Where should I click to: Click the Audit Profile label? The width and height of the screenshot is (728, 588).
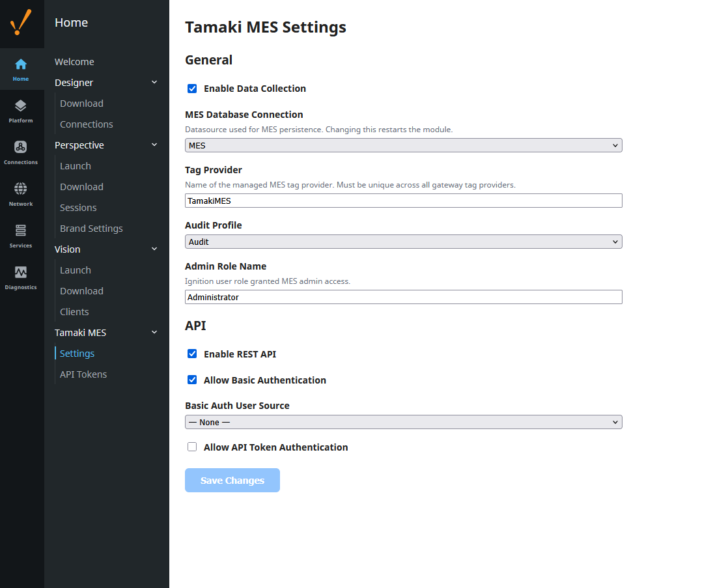(x=214, y=225)
